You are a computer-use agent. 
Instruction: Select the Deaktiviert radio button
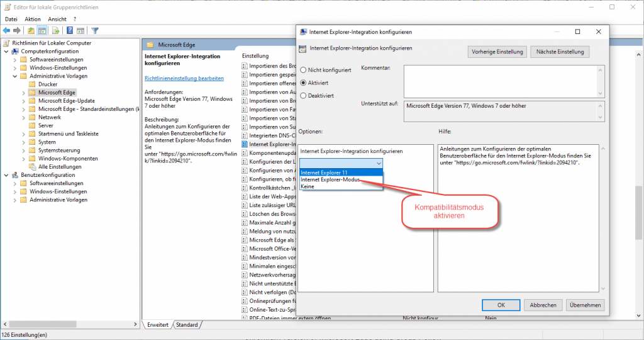[x=303, y=95]
